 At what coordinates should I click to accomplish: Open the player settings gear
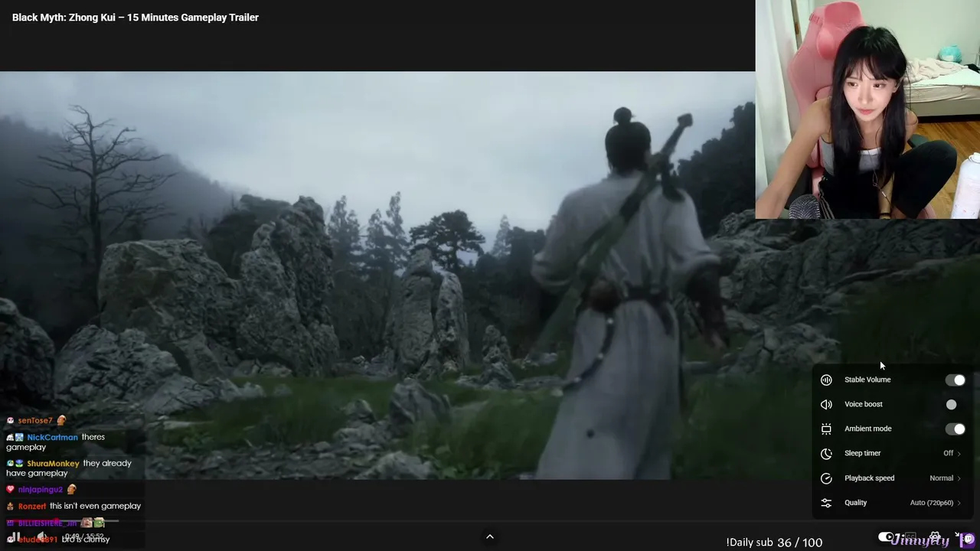pyautogui.click(x=935, y=537)
